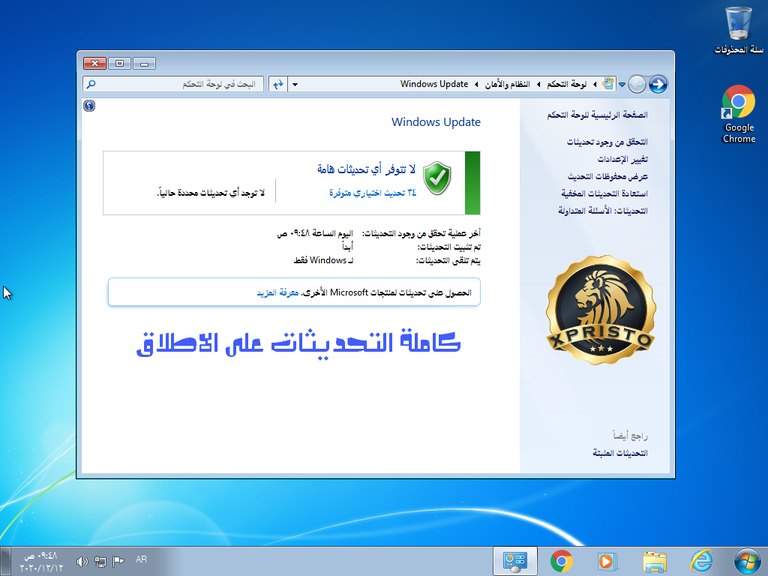The width and height of the screenshot is (768, 576).
Task: Click the refresh button beside address bar
Action: tap(278, 84)
